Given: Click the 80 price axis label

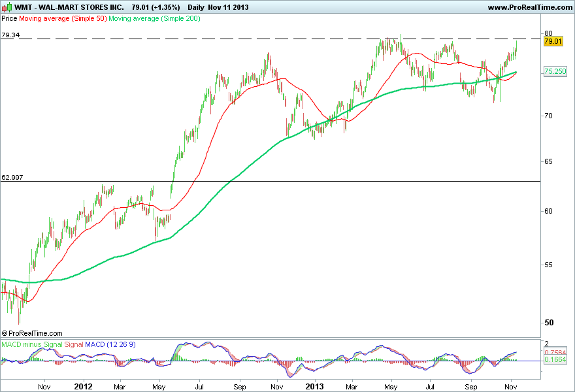Looking at the screenshot, I should point(549,33).
